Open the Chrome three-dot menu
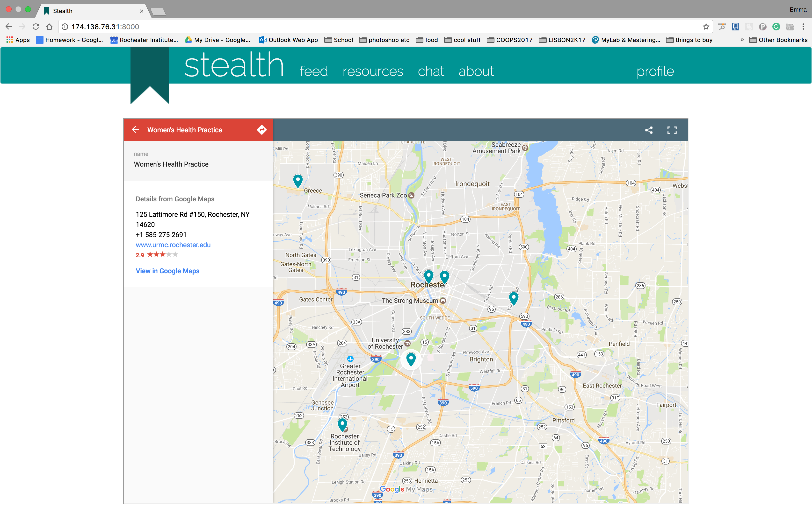This screenshot has height=507, width=812. (x=803, y=27)
